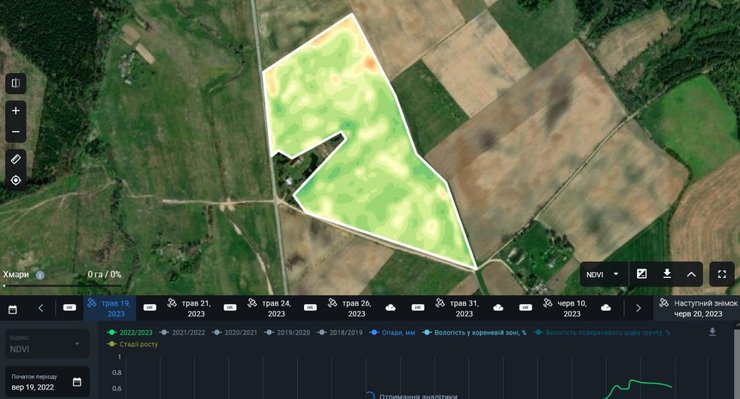The height and width of the screenshot is (399, 740).
Task: Download the chart data
Action: tap(713, 332)
